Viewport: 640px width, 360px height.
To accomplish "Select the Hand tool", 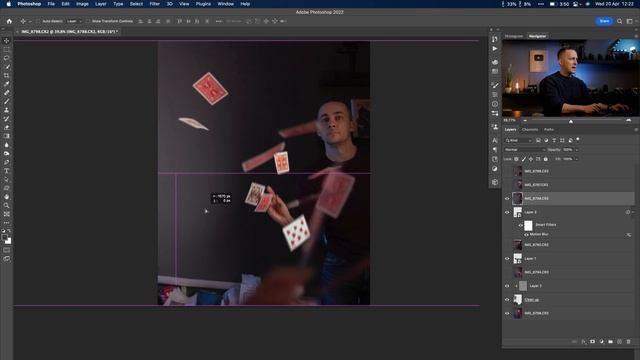I will pos(7,197).
